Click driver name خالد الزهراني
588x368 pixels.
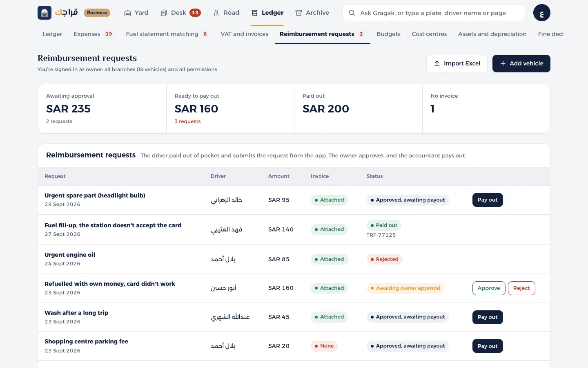[226, 200]
